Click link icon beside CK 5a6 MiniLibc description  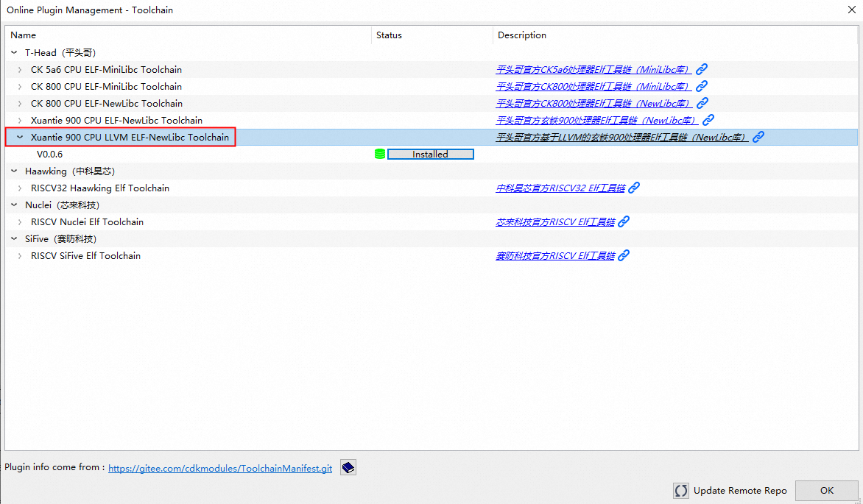click(702, 69)
